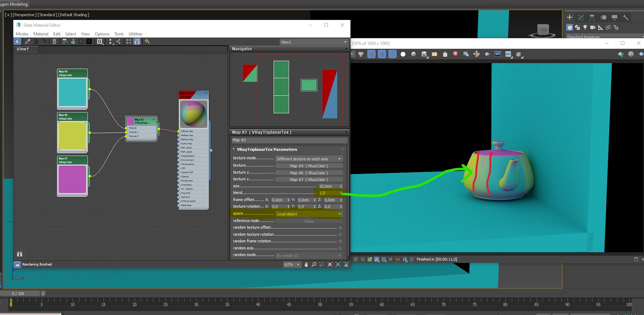This screenshot has width=644, height=315.
Task: Click the red clear image button
Action: [x=455, y=54]
